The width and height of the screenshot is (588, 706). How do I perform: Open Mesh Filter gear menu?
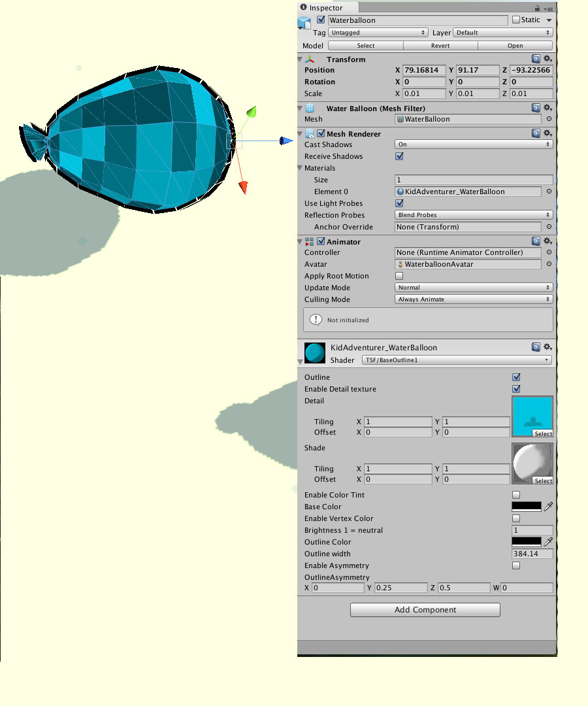[547, 108]
